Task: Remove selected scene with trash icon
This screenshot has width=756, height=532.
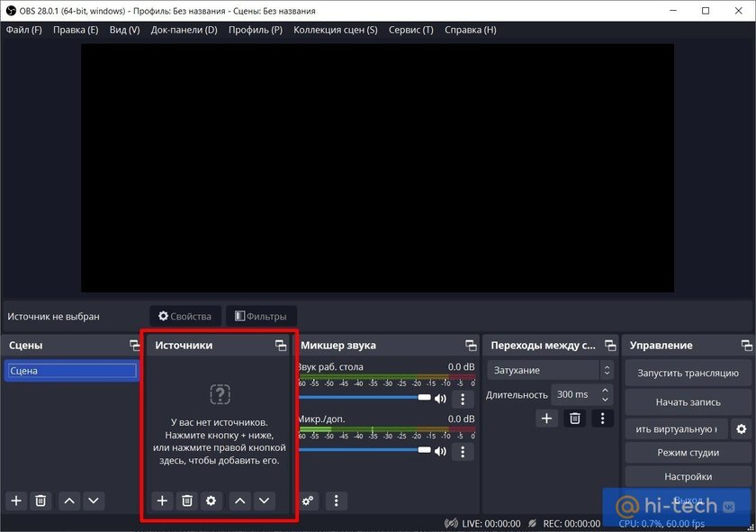Action: (x=40, y=500)
